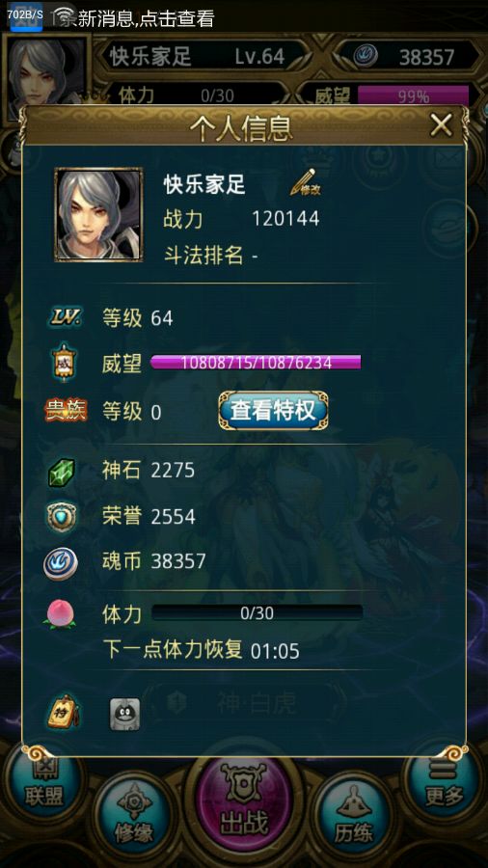Click the purple 威望 progress bar
The height and width of the screenshot is (868, 488).
point(256,363)
